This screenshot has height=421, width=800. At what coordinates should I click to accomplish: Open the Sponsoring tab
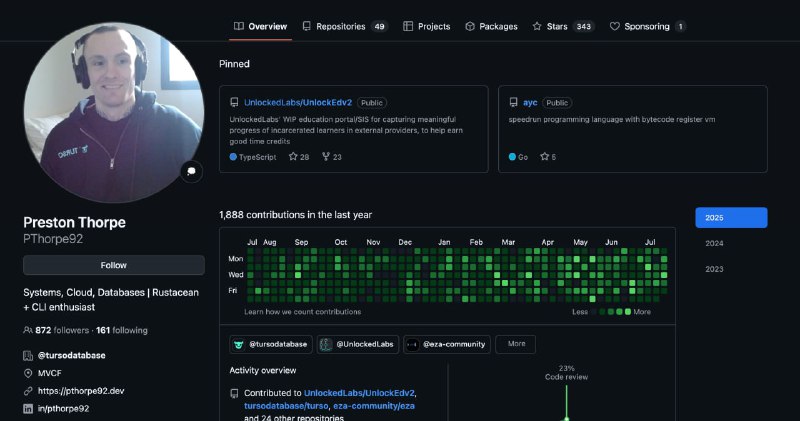pyautogui.click(x=647, y=27)
